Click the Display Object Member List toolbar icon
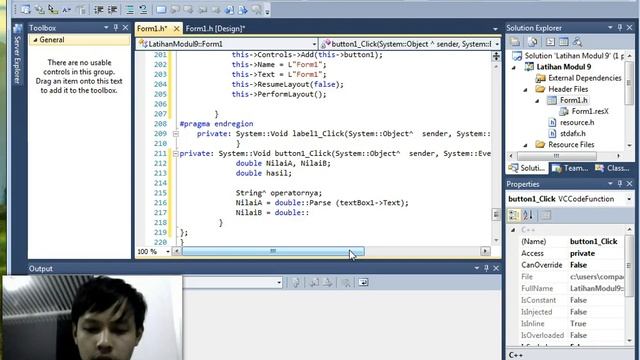Image resolution: width=640 pixels, height=360 pixels. 26,9
